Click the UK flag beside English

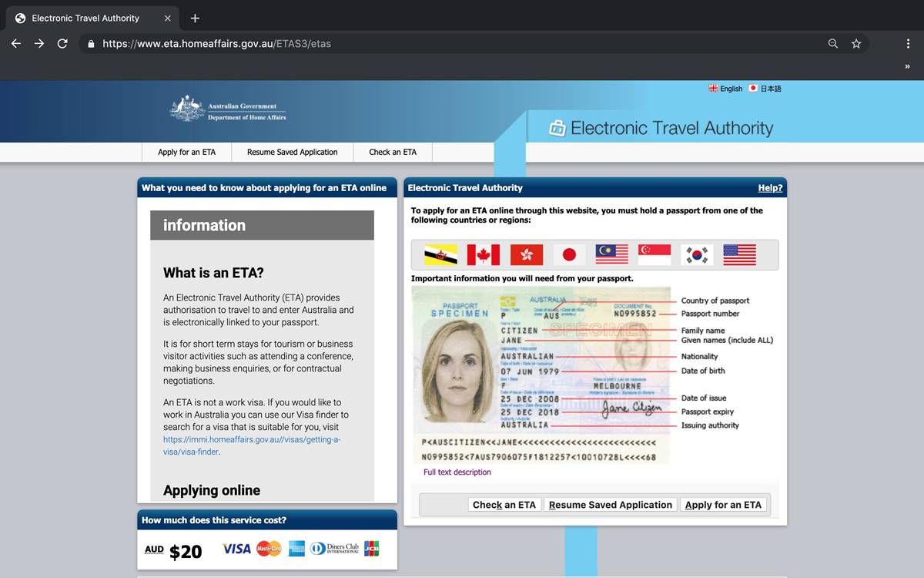click(713, 89)
